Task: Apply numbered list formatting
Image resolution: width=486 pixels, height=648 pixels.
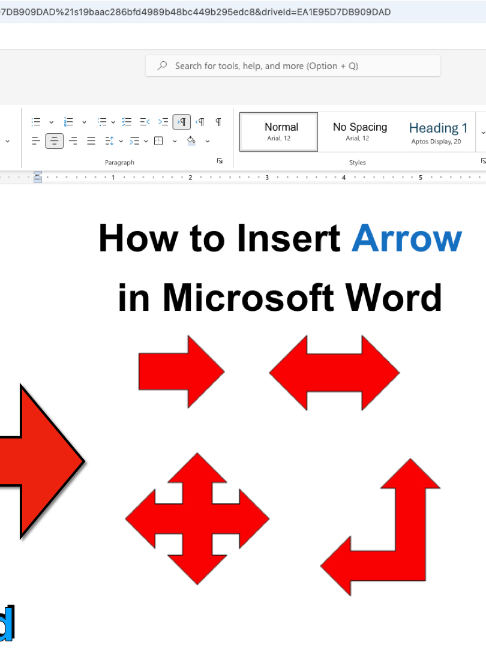Action: point(69,122)
